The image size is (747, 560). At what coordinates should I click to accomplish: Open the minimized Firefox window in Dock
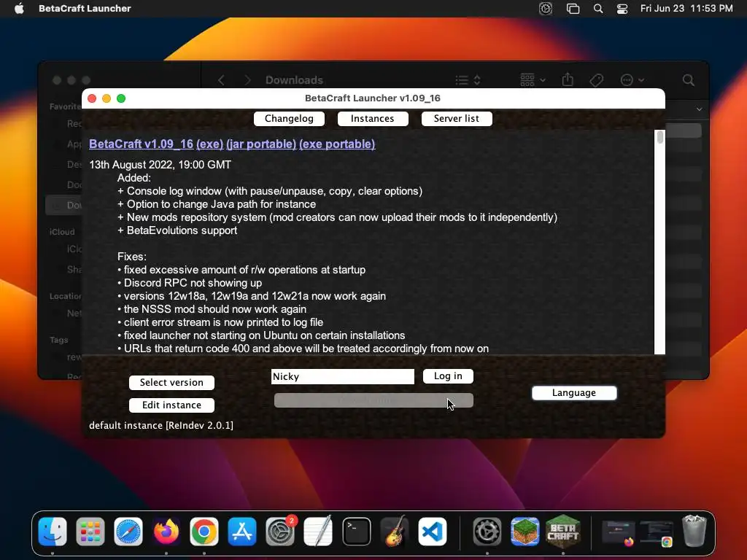click(x=619, y=533)
